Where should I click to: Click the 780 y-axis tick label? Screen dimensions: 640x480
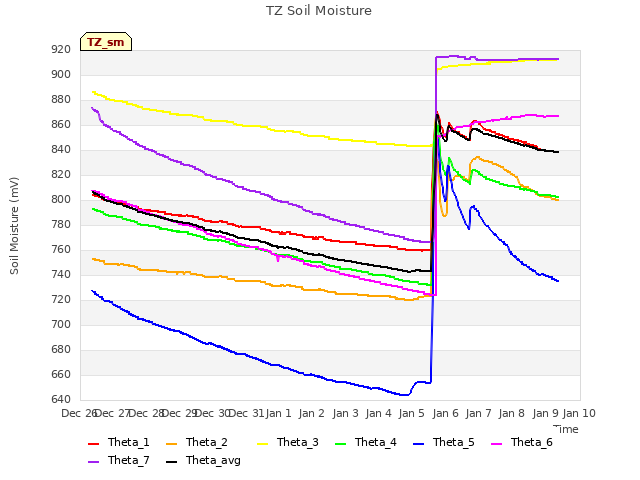[x=61, y=224]
